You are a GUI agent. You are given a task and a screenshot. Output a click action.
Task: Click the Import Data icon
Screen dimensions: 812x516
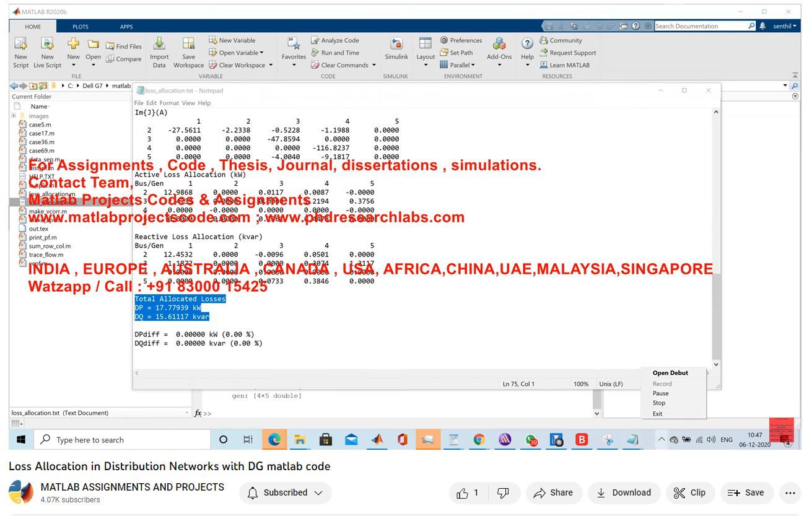(x=159, y=45)
